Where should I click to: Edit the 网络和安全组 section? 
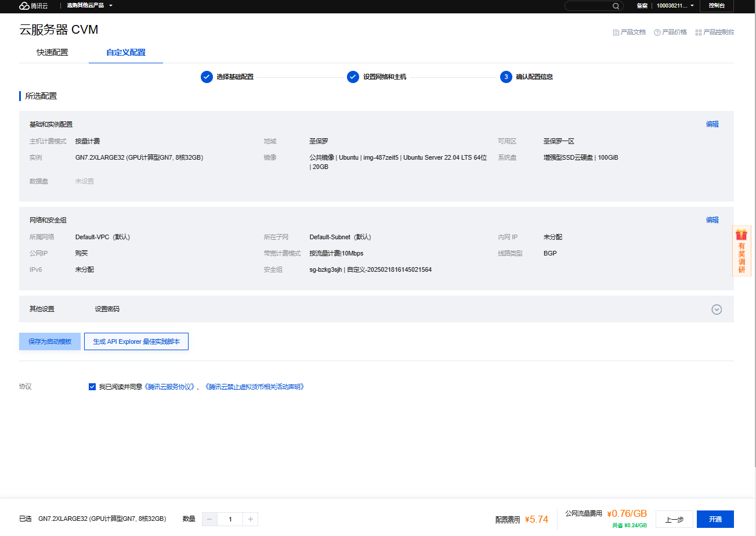[712, 220]
